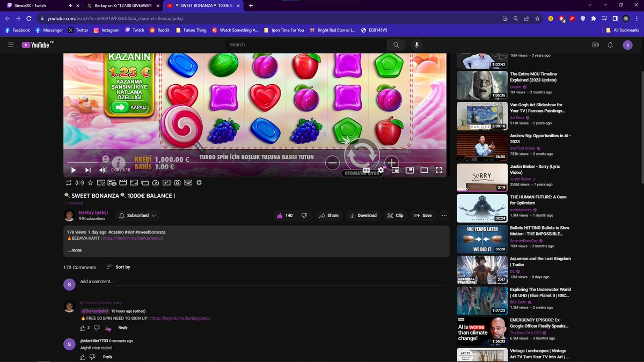Click the audio boost waves icon below video
This screenshot has height=362, width=644.
79,183
